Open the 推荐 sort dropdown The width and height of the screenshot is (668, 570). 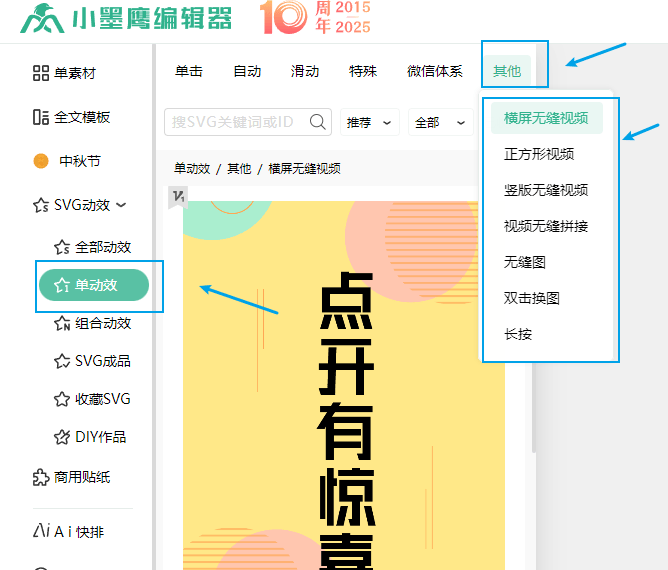click(370, 122)
